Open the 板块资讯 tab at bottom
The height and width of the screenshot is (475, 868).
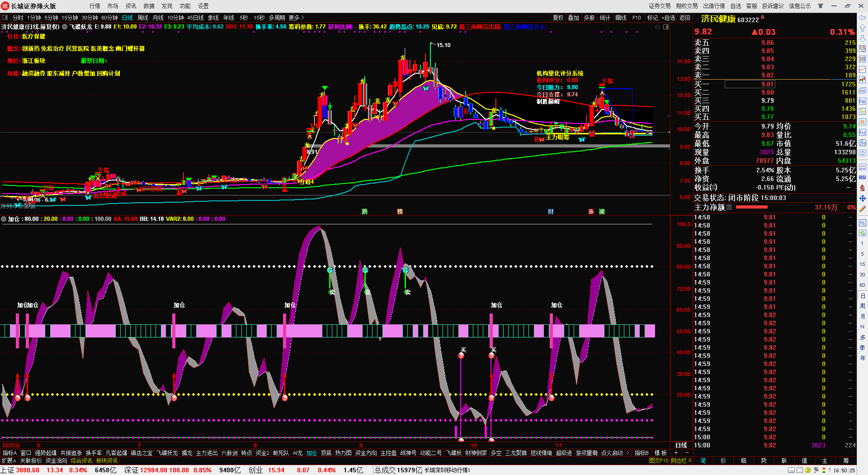tap(107, 461)
